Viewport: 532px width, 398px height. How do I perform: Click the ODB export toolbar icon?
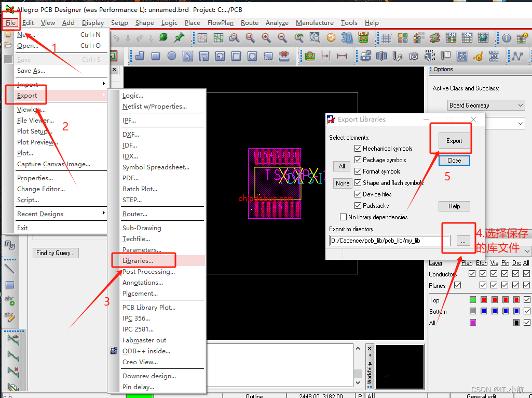[x=366, y=56]
